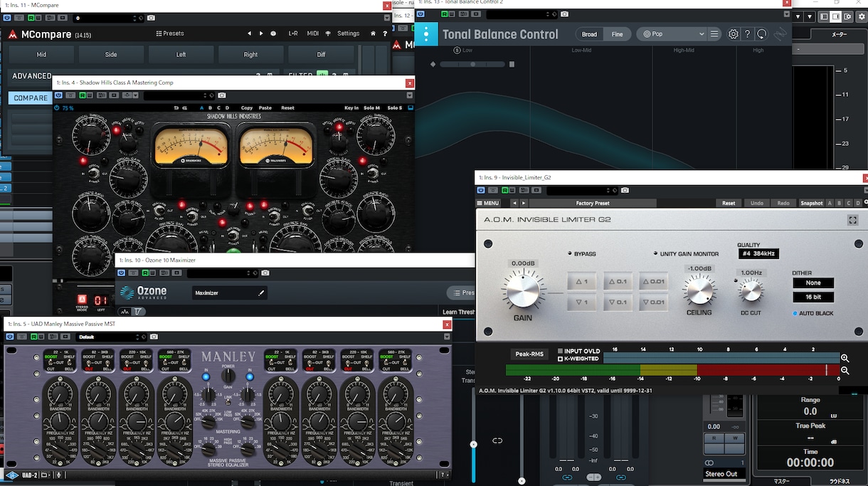Open Factory Preset selector
This screenshot has width=868, height=486.
click(592, 204)
